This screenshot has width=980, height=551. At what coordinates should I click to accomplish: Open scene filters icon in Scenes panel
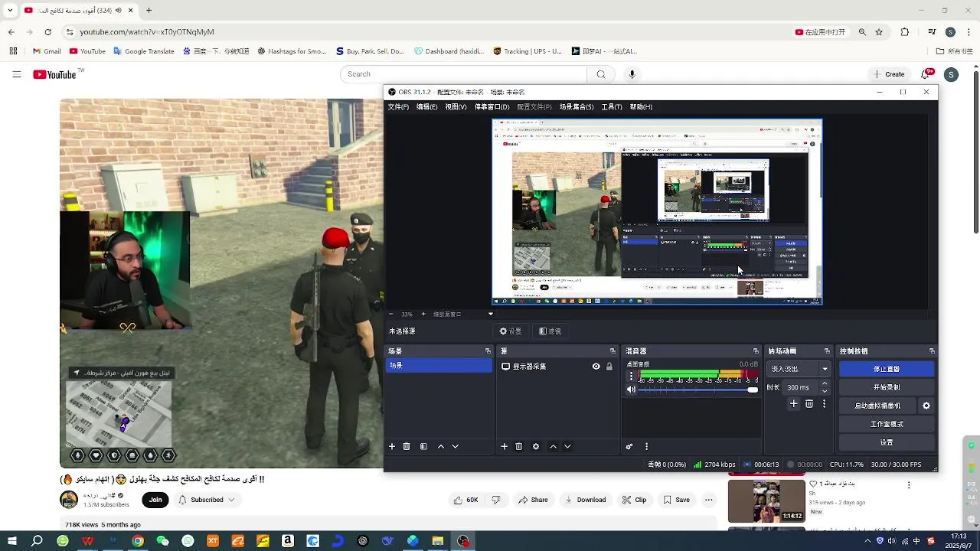423,446
